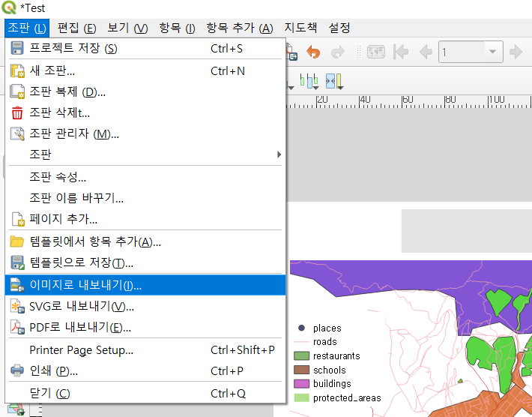This screenshot has height=417, width=532.
Task: Click the 조판 복제 icon
Action: [x=17, y=91]
